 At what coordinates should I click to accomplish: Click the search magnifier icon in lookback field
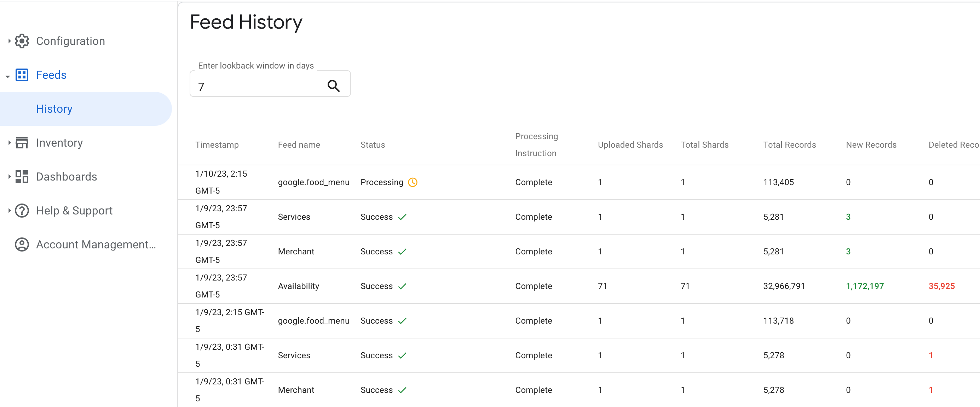coord(334,84)
